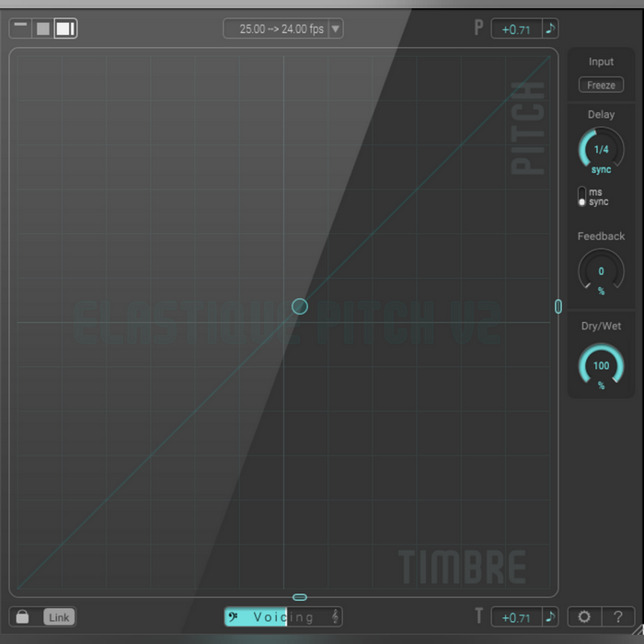Click the Dry/Wet knob
This screenshot has width=644, height=644.
(x=601, y=366)
